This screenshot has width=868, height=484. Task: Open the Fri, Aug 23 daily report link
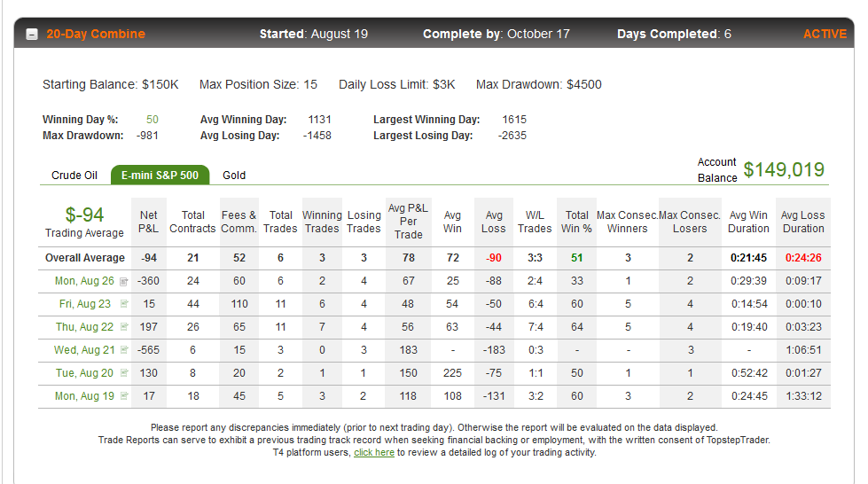85,304
